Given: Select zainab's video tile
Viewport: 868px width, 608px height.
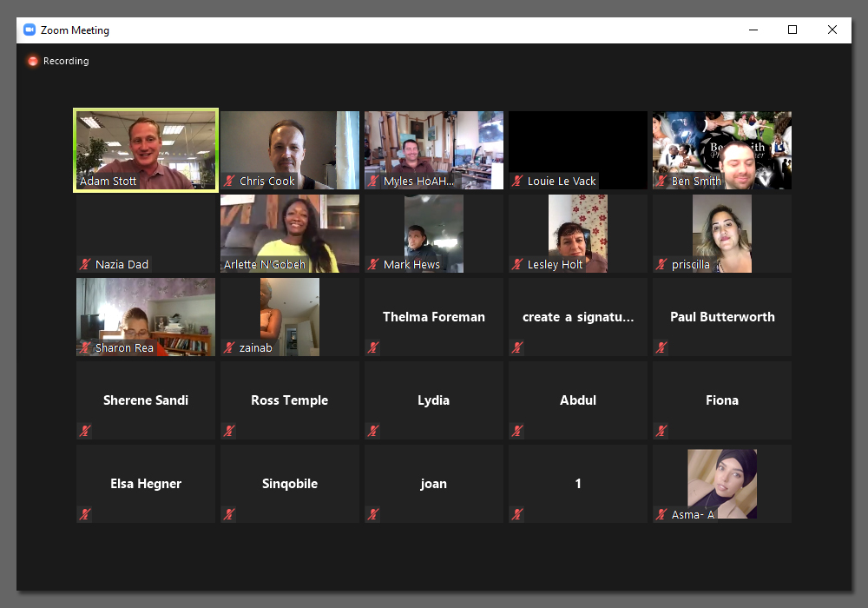Looking at the screenshot, I should point(290,317).
